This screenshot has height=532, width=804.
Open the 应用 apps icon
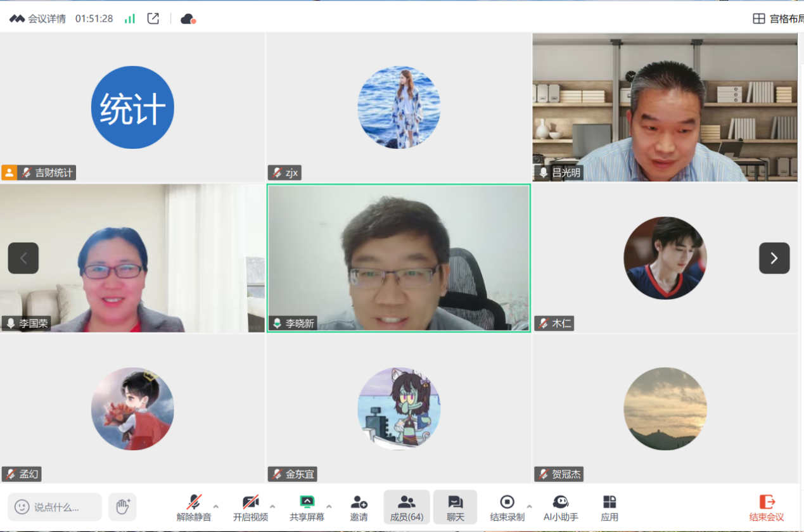click(609, 508)
